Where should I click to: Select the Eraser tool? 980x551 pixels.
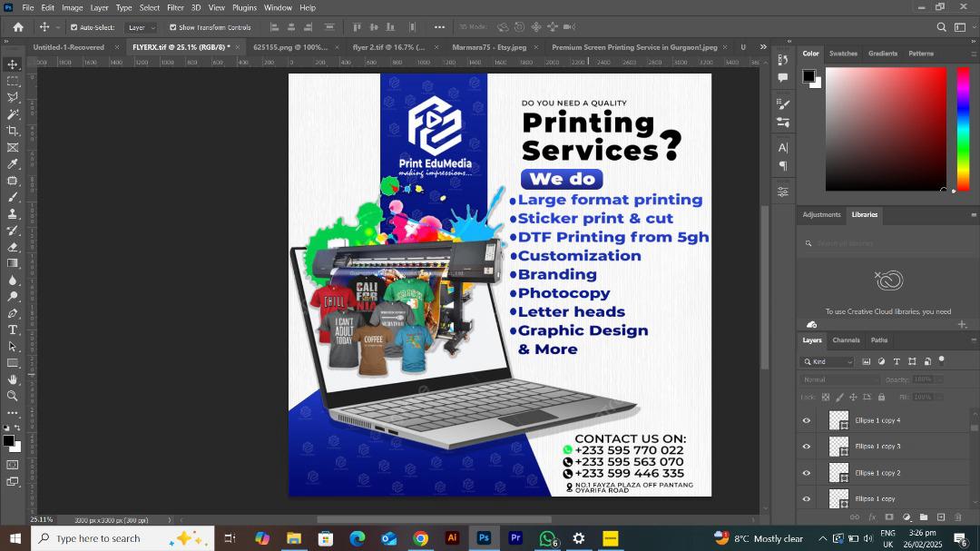pos(13,247)
